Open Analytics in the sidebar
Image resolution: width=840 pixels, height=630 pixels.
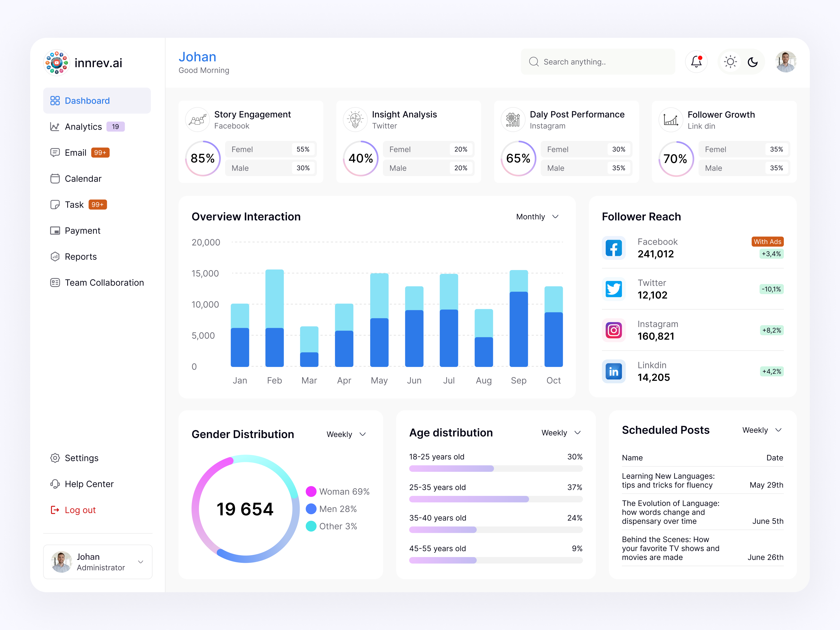click(x=83, y=127)
